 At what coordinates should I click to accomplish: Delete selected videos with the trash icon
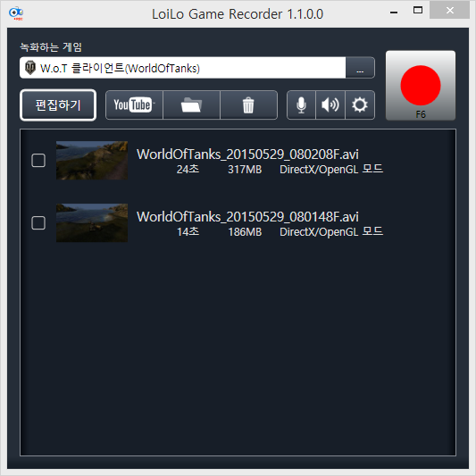pyautogui.click(x=248, y=105)
